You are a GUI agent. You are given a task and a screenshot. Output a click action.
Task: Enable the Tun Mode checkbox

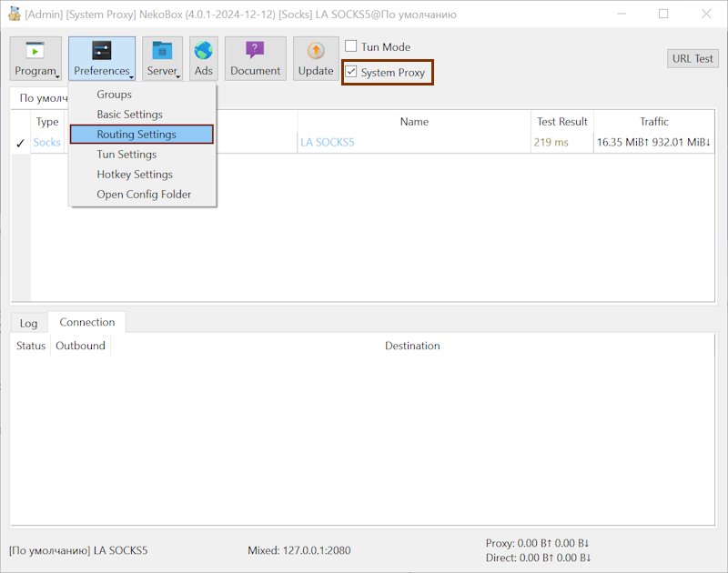click(351, 46)
